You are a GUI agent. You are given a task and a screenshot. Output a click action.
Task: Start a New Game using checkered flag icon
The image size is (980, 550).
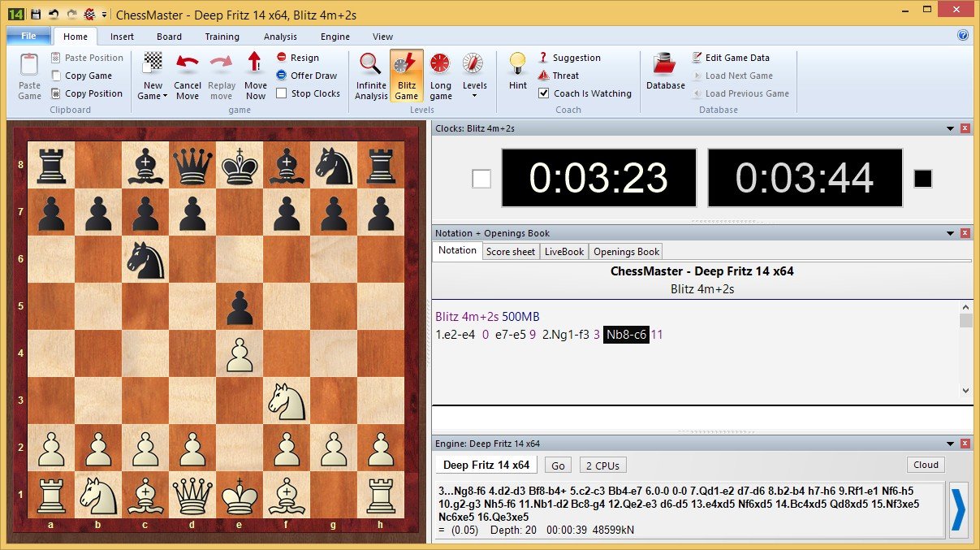(x=153, y=63)
